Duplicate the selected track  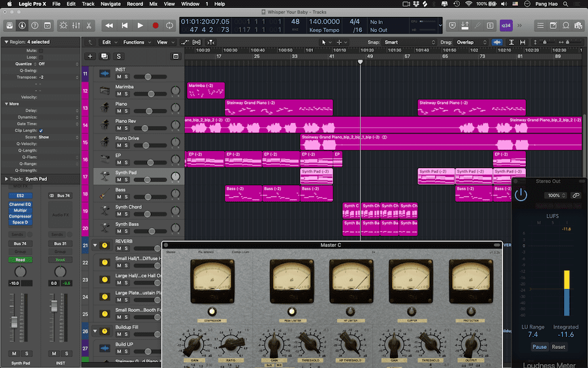(105, 56)
